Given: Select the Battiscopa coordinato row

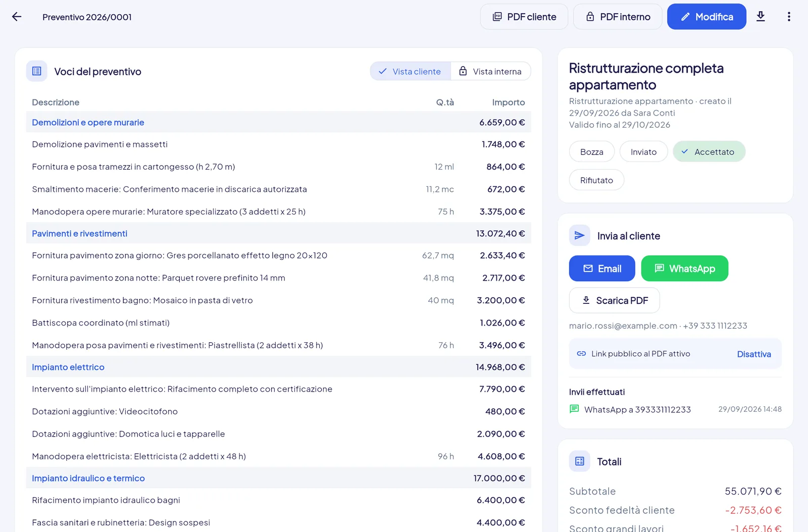Looking at the screenshot, I should (279, 323).
